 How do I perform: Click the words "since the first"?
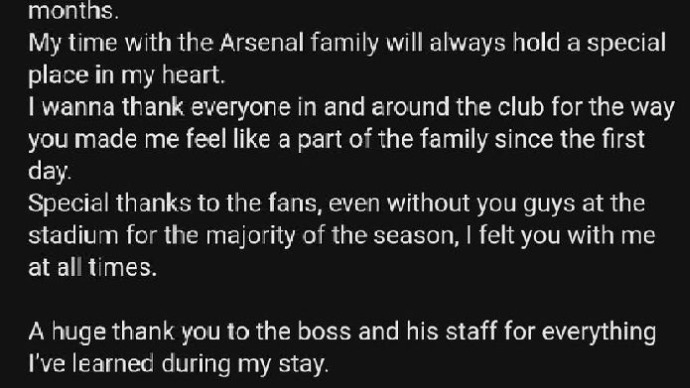click(569, 139)
